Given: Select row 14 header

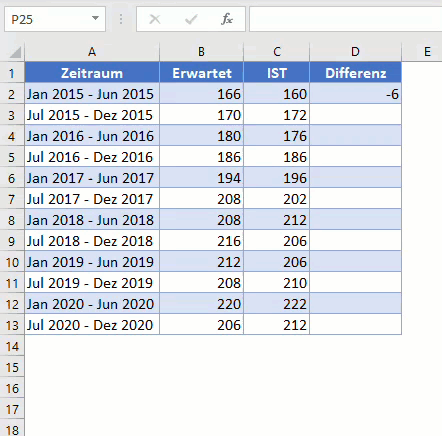Looking at the screenshot, I should point(12,346).
